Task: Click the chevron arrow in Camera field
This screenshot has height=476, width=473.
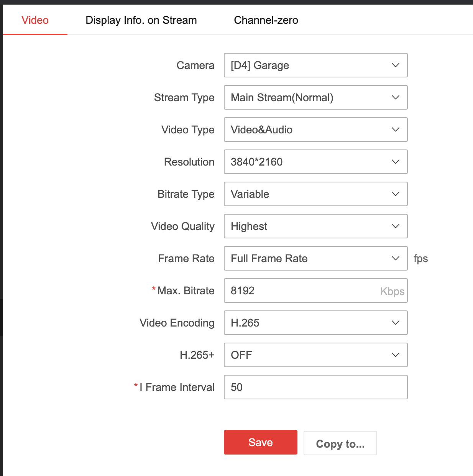Action: tap(396, 66)
